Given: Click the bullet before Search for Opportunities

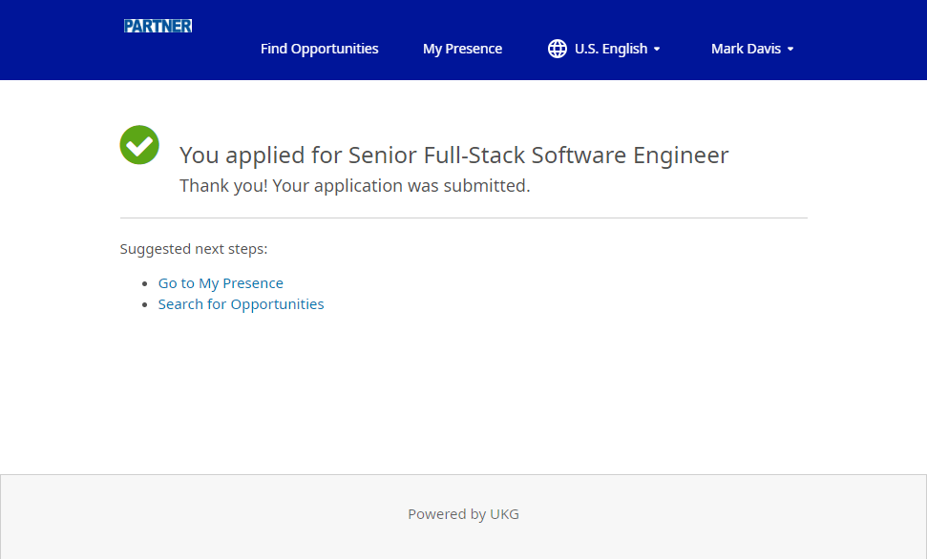Looking at the screenshot, I should 145,305.
